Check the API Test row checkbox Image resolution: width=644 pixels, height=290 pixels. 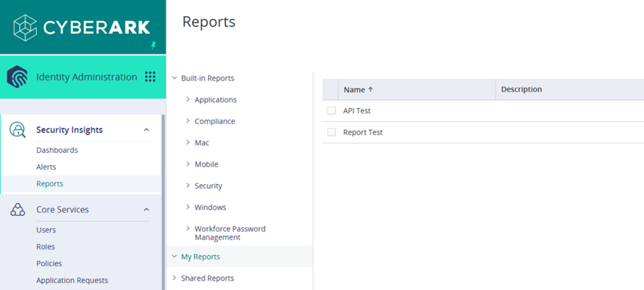(x=332, y=111)
